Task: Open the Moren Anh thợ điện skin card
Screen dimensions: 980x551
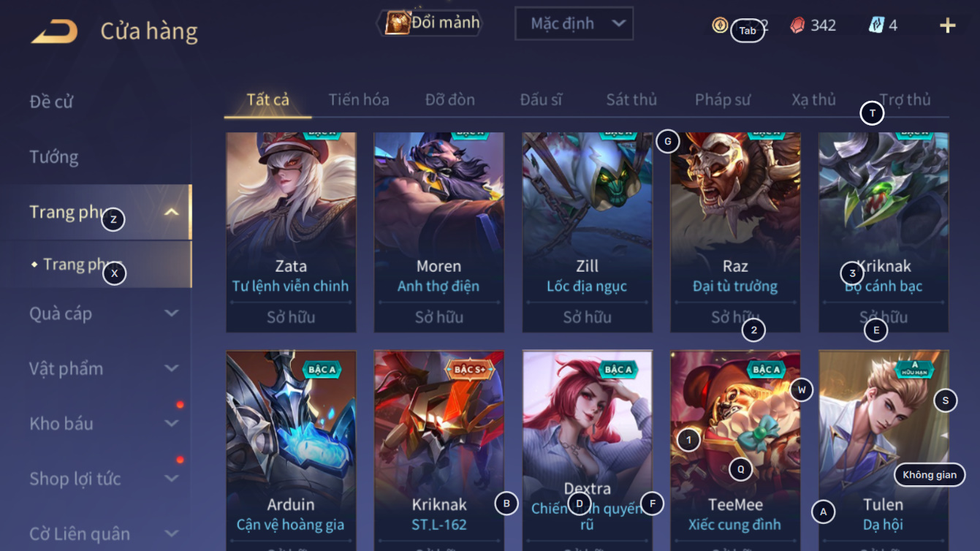Action: coord(438,232)
